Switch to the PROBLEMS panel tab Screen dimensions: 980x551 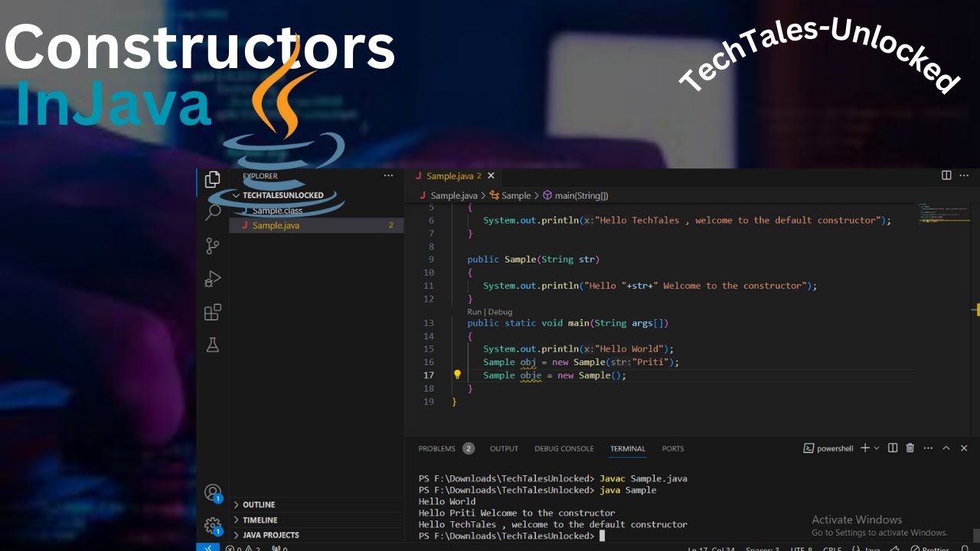click(436, 448)
